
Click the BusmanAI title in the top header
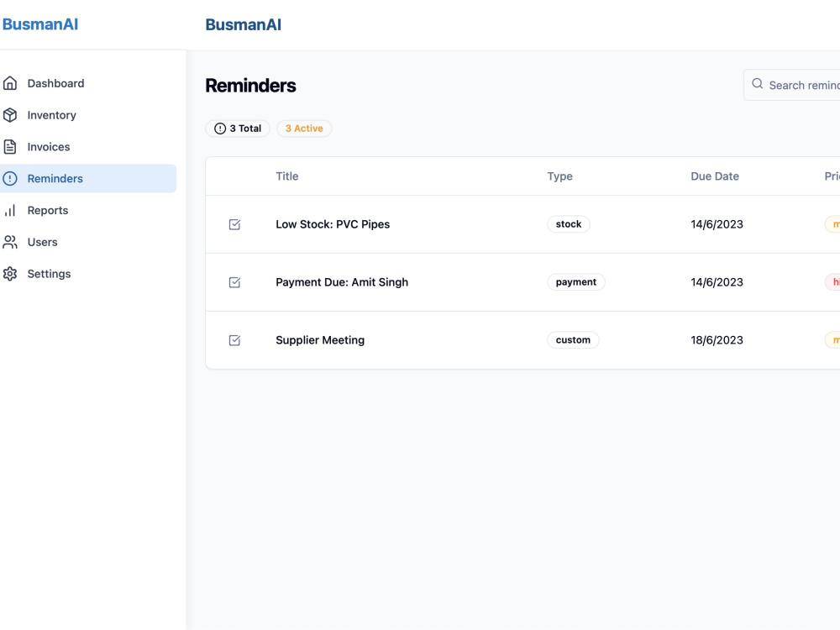(x=244, y=24)
